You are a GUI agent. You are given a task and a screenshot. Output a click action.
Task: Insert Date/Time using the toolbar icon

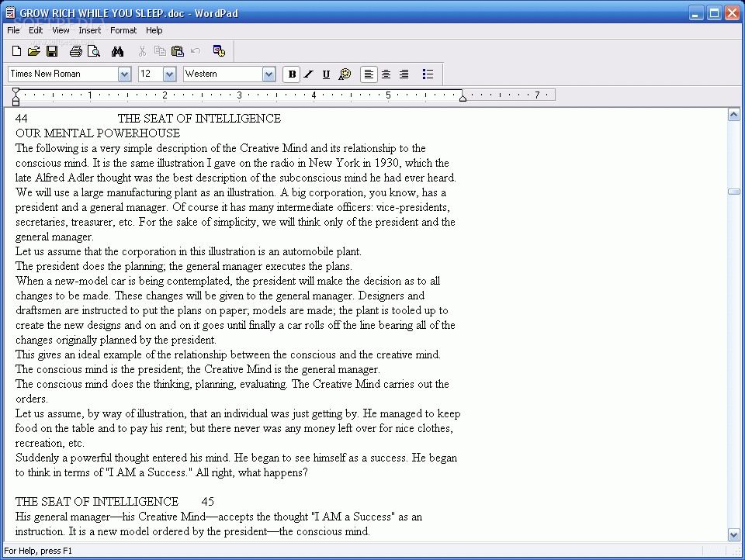[x=219, y=51]
